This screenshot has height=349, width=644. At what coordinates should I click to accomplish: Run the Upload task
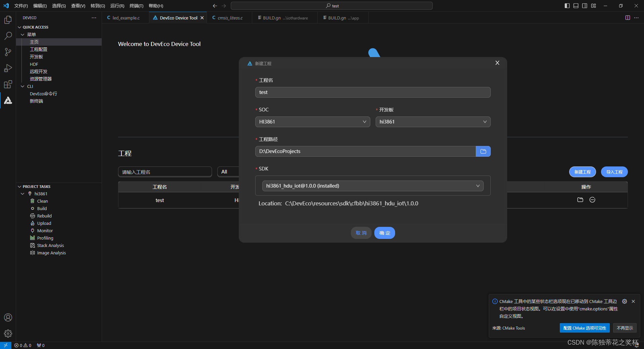44,223
